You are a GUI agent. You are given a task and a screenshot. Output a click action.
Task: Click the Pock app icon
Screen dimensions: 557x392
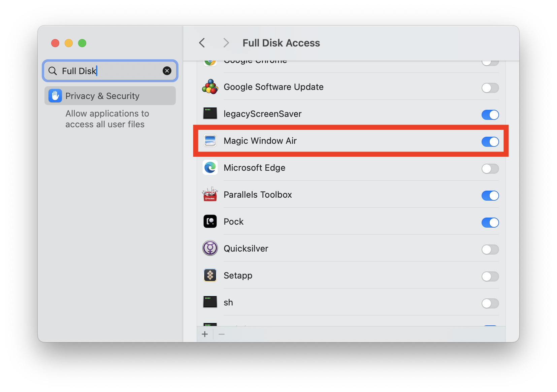point(210,221)
